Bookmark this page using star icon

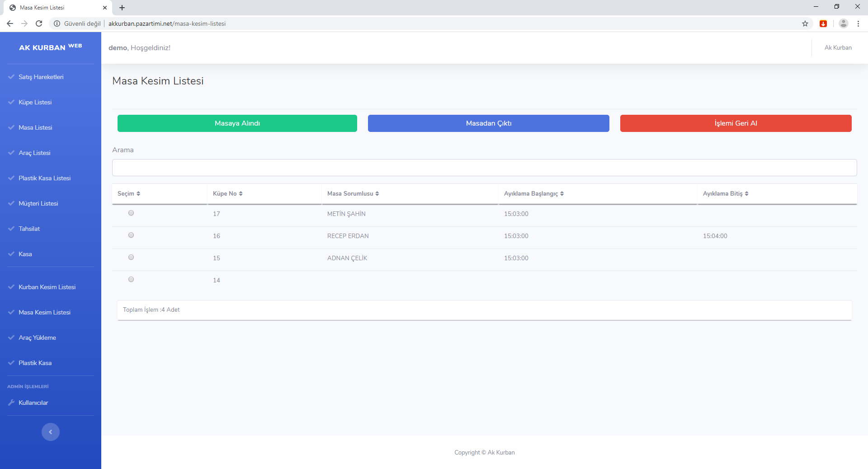[805, 23]
